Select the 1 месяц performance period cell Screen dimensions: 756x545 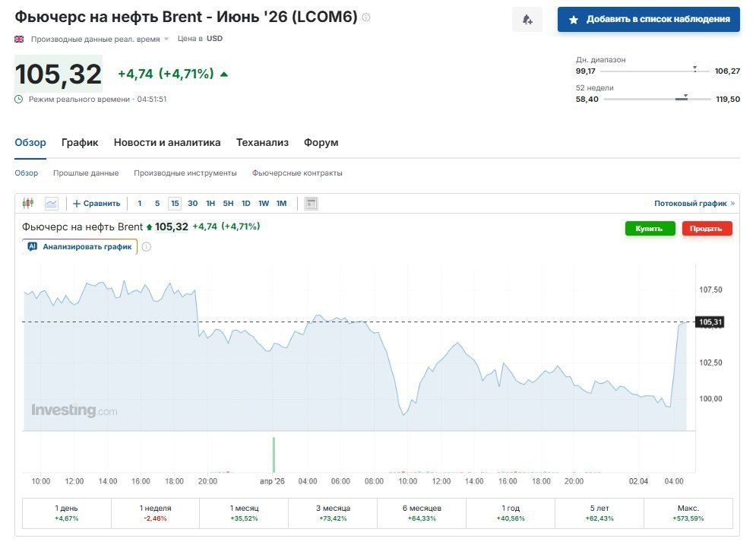click(244, 513)
